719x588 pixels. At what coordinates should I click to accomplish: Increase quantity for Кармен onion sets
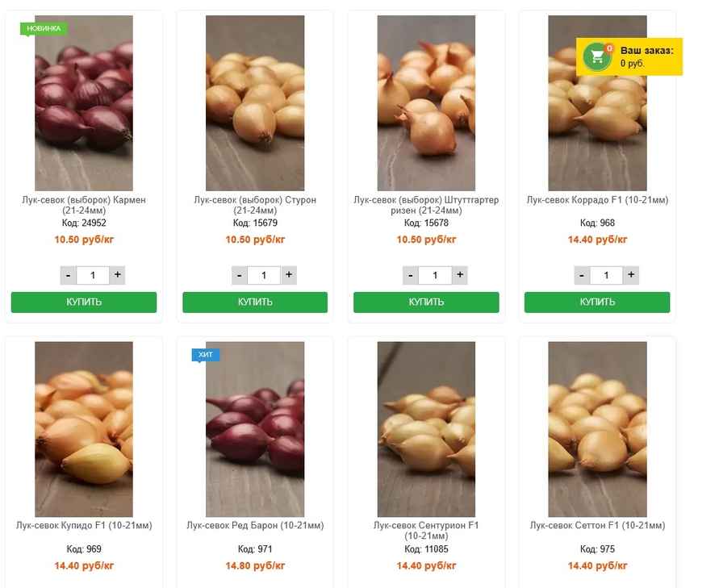click(117, 275)
